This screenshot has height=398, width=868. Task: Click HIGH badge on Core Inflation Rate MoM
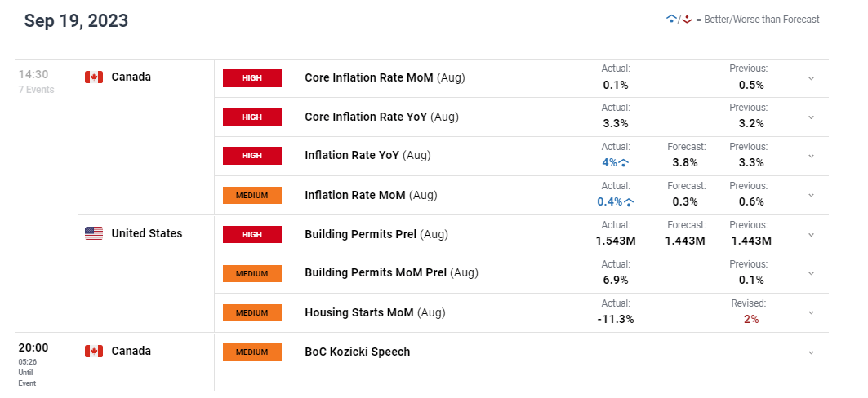pyautogui.click(x=251, y=78)
